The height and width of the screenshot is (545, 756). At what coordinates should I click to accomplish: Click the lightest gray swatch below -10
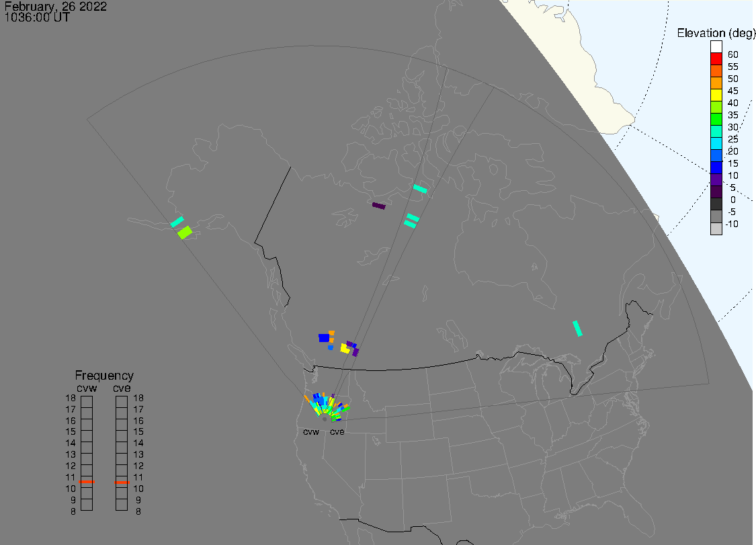[716, 228]
